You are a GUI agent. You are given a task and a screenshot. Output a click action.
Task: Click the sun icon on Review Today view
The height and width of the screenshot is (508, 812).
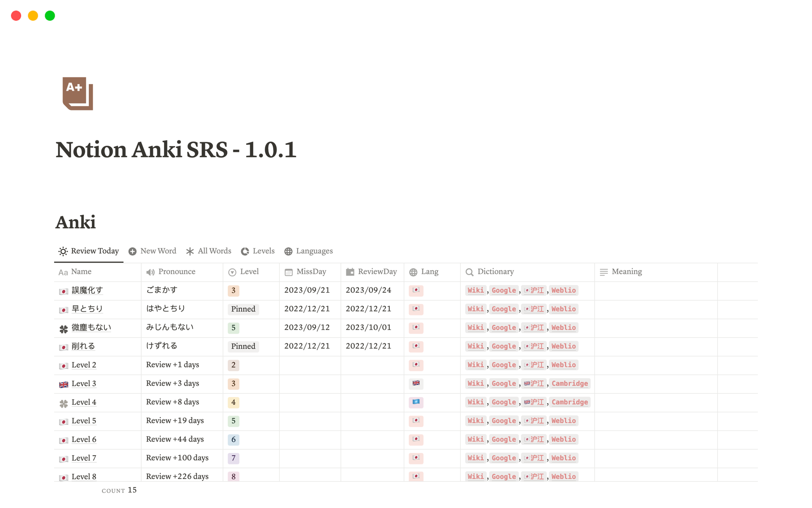point(63,251)
